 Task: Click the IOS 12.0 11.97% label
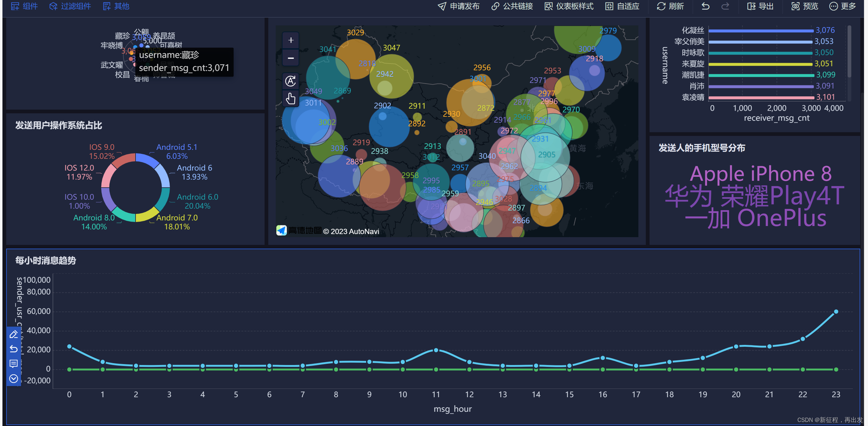(x=79, y=172)
